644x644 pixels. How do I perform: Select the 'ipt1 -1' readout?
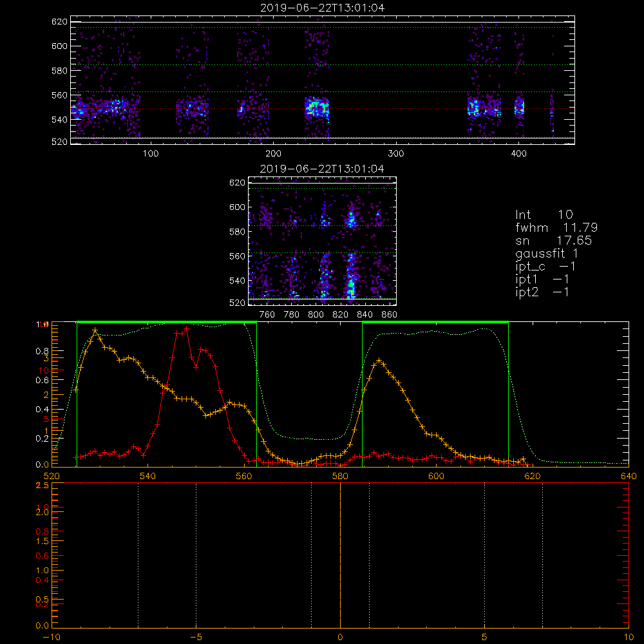[x=542, y=279]
